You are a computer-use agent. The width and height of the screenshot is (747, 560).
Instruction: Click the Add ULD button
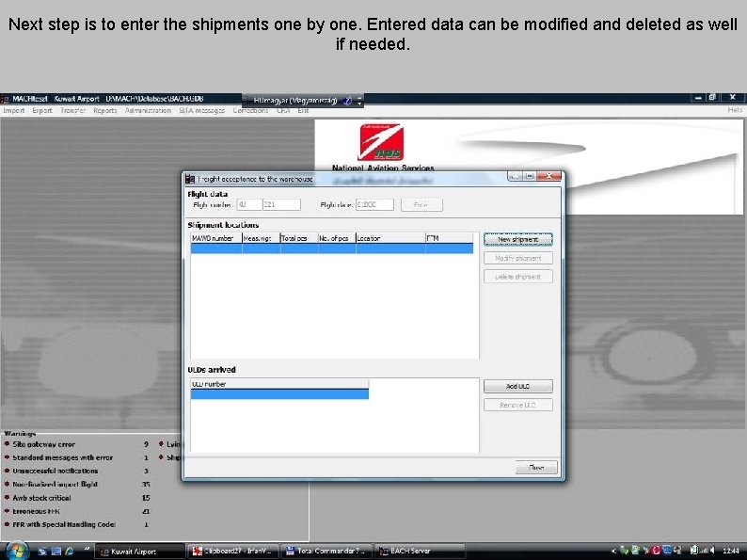(517, 386)
